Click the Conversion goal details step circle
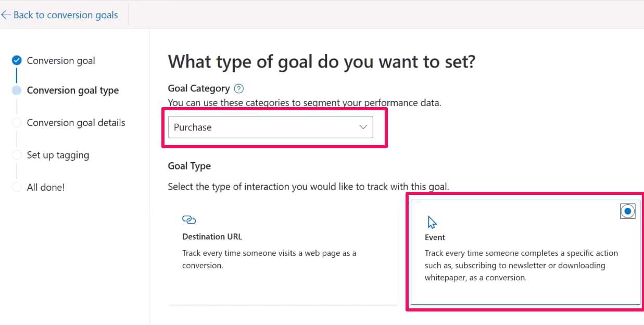Screen dimensions: 644x325 point(17,123)
